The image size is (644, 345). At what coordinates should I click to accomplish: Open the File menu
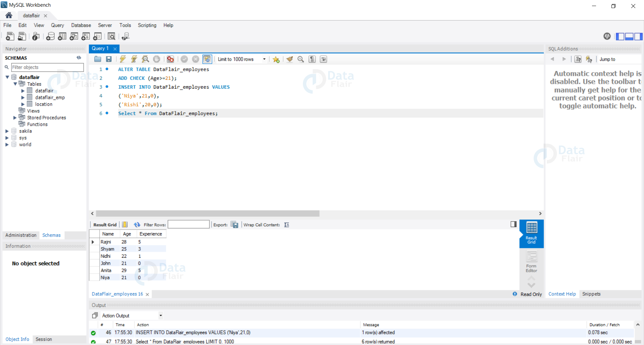pos(7,25)
